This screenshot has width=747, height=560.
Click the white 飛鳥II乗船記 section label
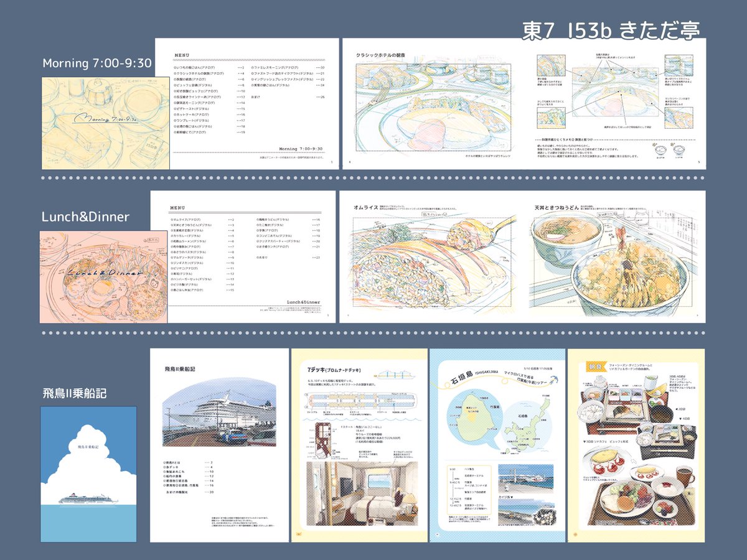coord(74,393)
